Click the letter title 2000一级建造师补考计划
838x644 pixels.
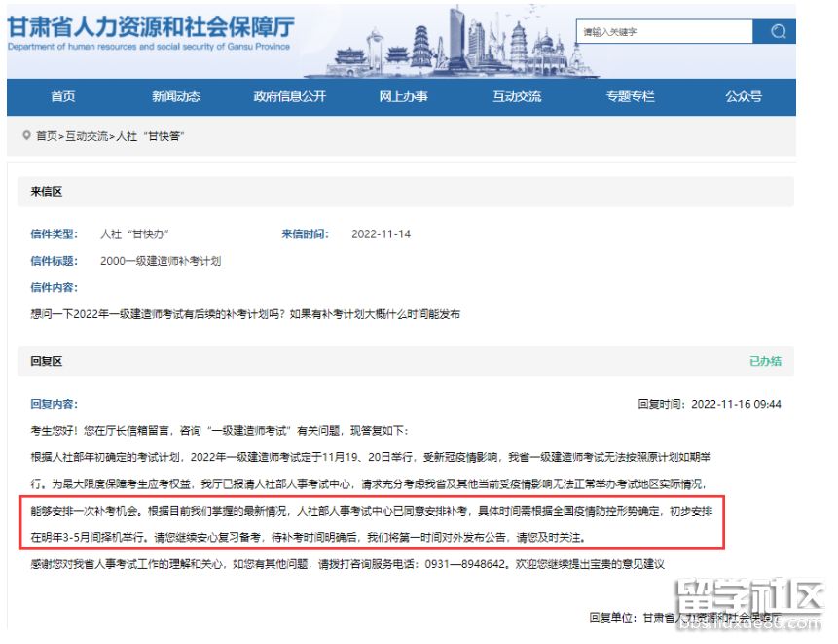161,261
